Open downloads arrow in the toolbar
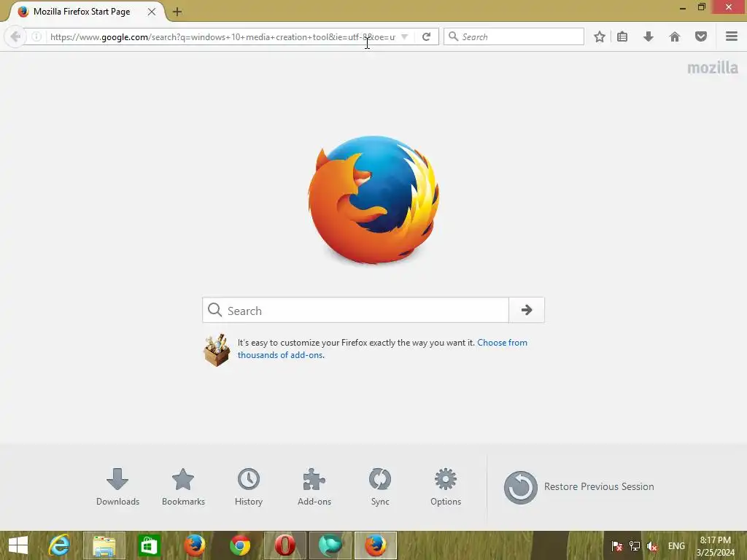 click(x=649, y=36)
